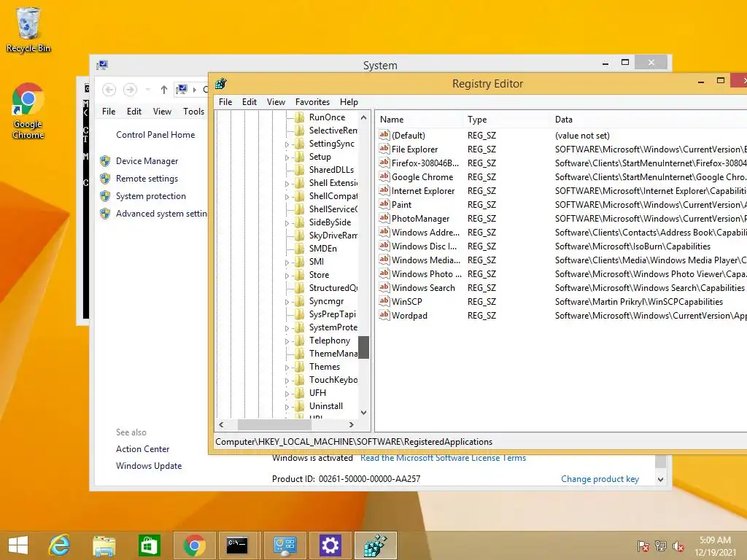Open the Windows Store taskbar icon

coord(149,545)
